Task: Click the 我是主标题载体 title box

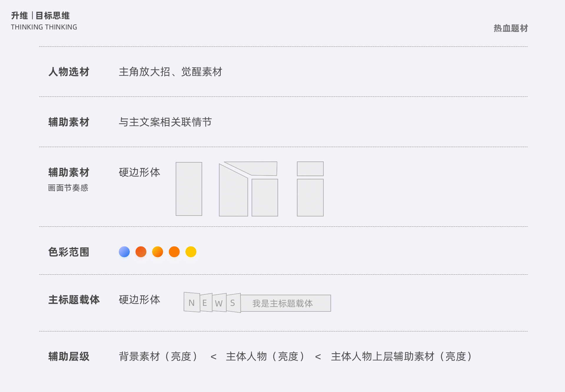Action: click(286, 303)
